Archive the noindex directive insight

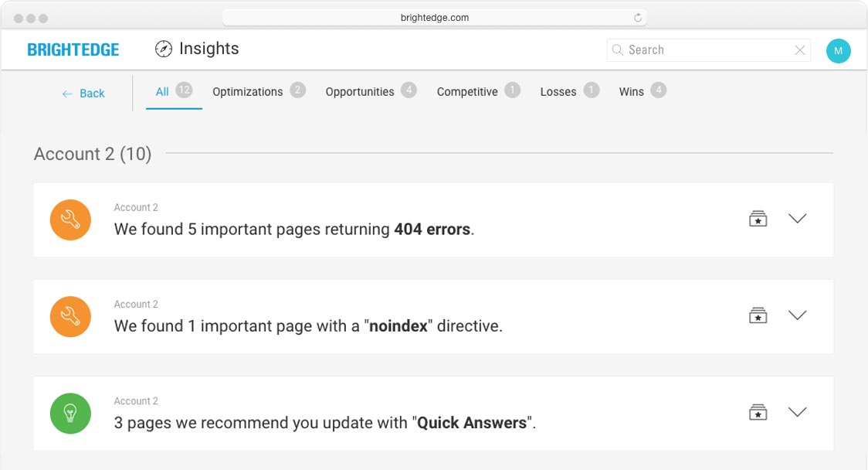pyautogui.click(x=758, y=315)
